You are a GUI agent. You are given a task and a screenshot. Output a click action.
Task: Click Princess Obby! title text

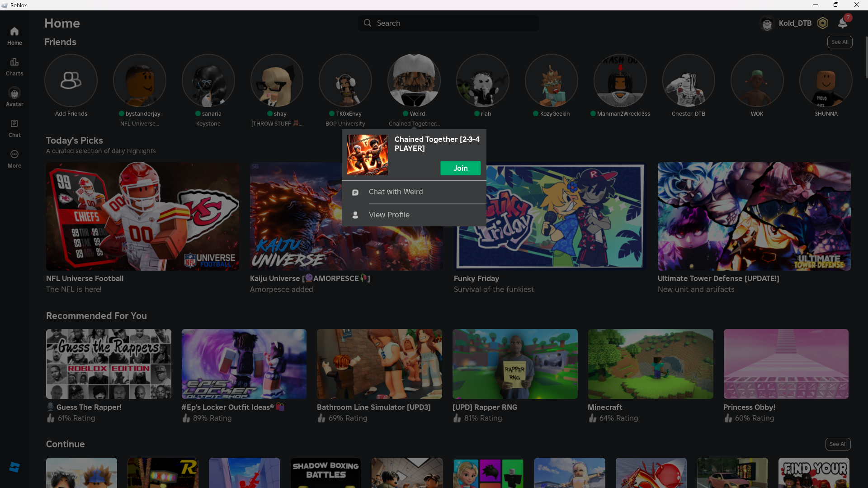point(749,408)
